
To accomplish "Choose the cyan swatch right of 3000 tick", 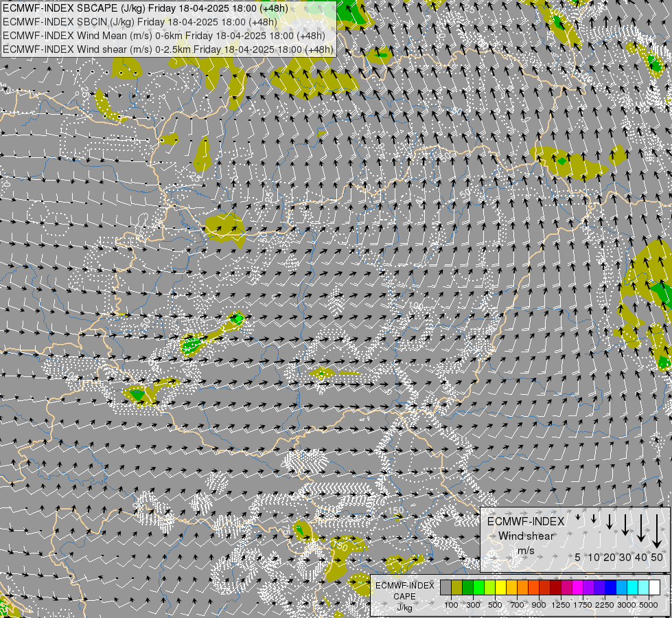I will click(633, 588).
